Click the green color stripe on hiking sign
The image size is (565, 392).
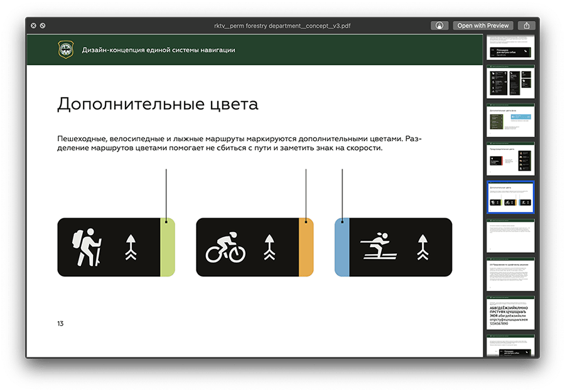click(167, 247)
